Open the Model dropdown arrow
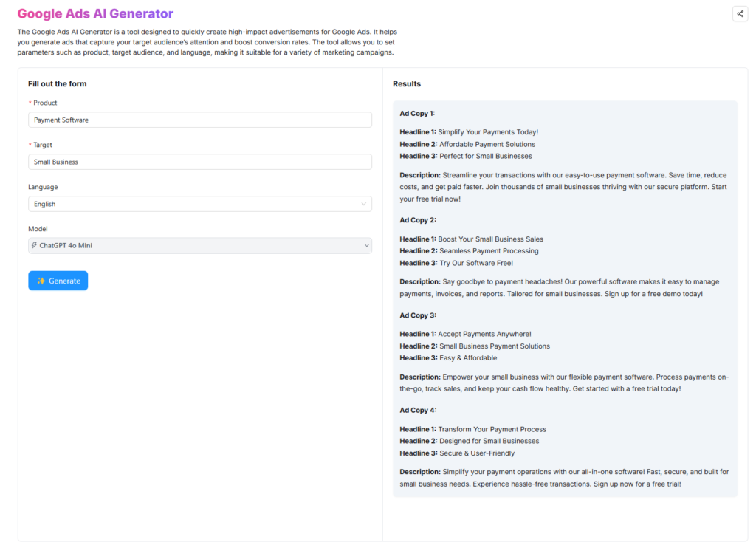 [x=366, y=246]
